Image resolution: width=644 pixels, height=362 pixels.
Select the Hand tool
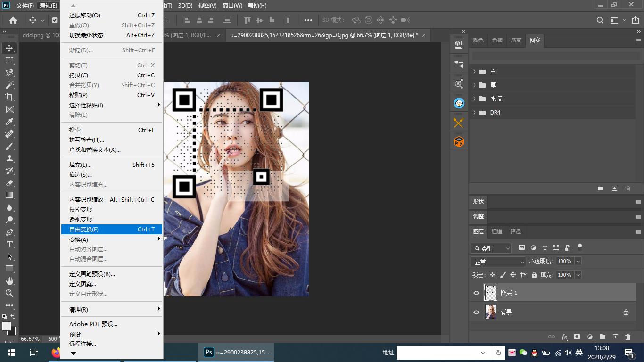coord(9,281)
